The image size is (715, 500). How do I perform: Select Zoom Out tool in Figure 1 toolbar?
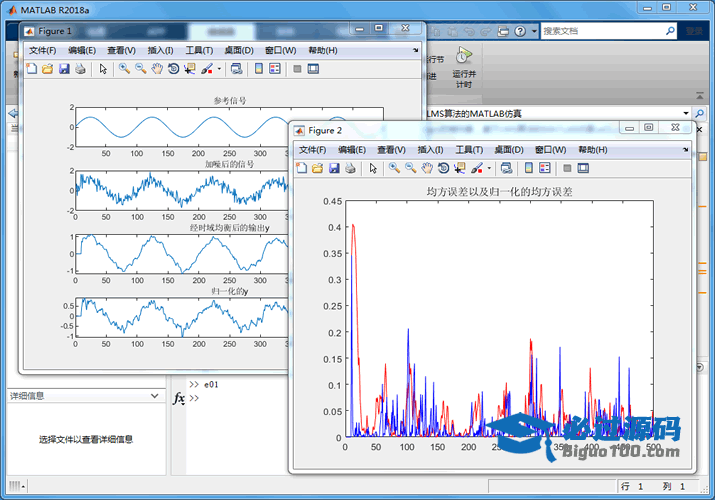[x=140, y=69]
